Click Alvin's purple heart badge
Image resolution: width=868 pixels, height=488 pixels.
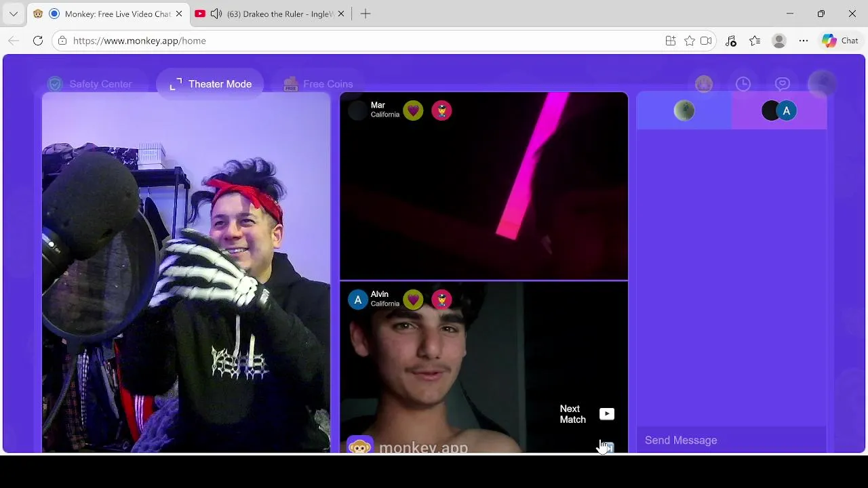click(x=413, y=300)
